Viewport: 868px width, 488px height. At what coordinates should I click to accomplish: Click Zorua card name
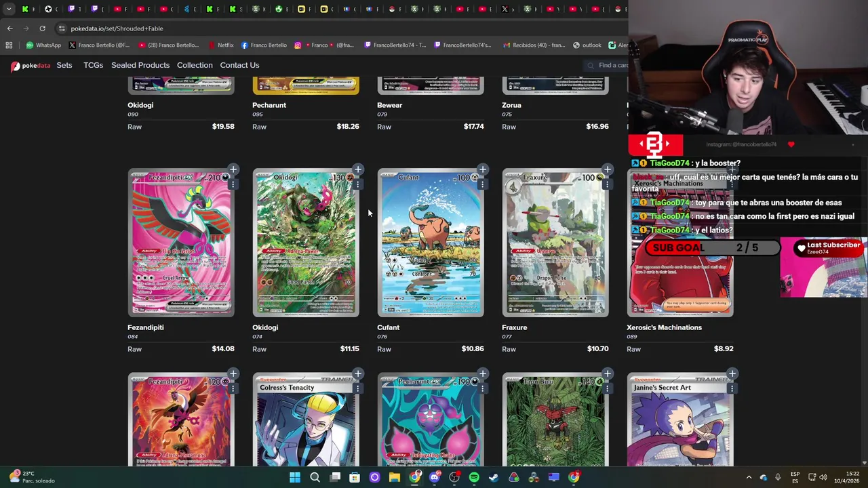[x=511, y=105]
